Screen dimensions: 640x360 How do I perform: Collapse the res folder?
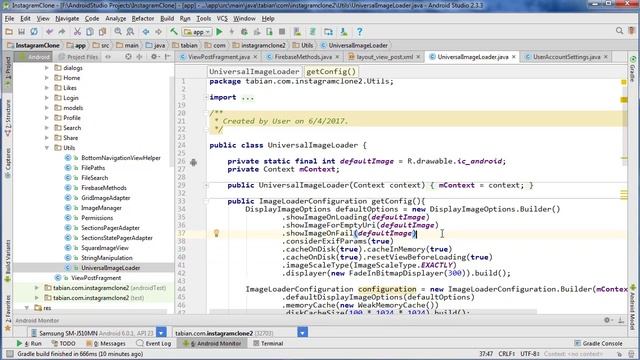(27, 308)
